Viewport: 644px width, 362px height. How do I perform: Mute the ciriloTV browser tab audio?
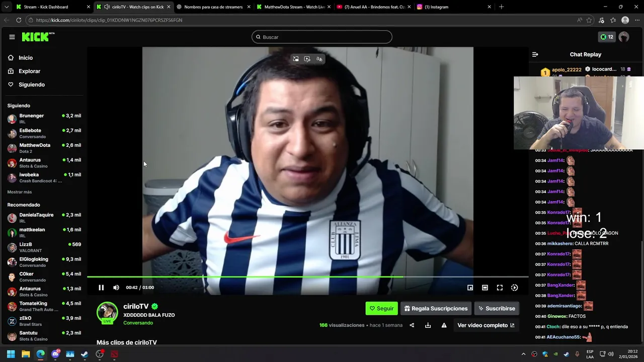point(107,7)
